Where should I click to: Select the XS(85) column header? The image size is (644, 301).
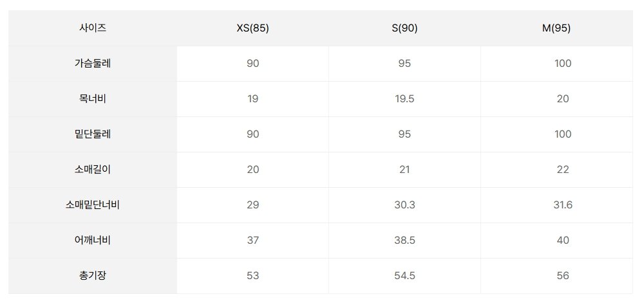tap(253, 28)
